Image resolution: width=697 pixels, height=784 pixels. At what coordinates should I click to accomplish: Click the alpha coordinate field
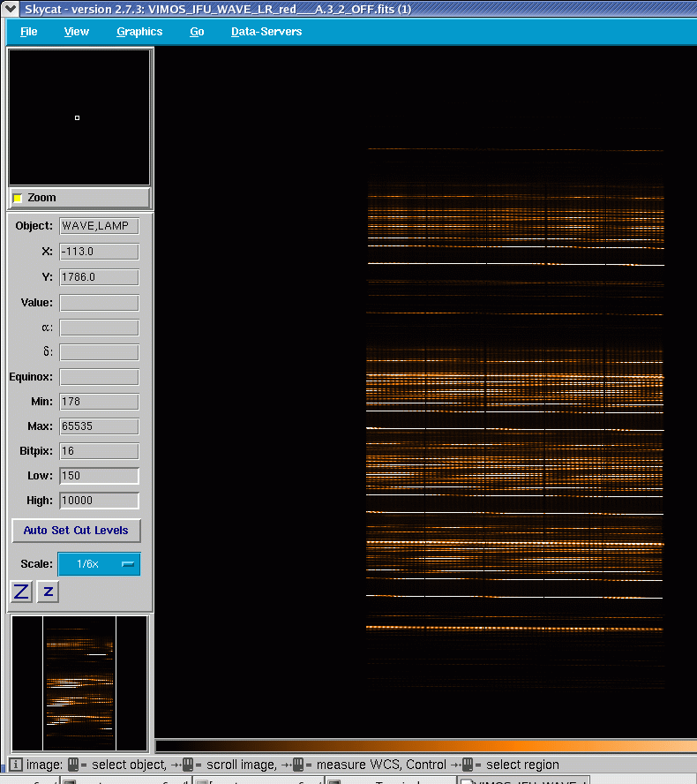click(99, 328)
